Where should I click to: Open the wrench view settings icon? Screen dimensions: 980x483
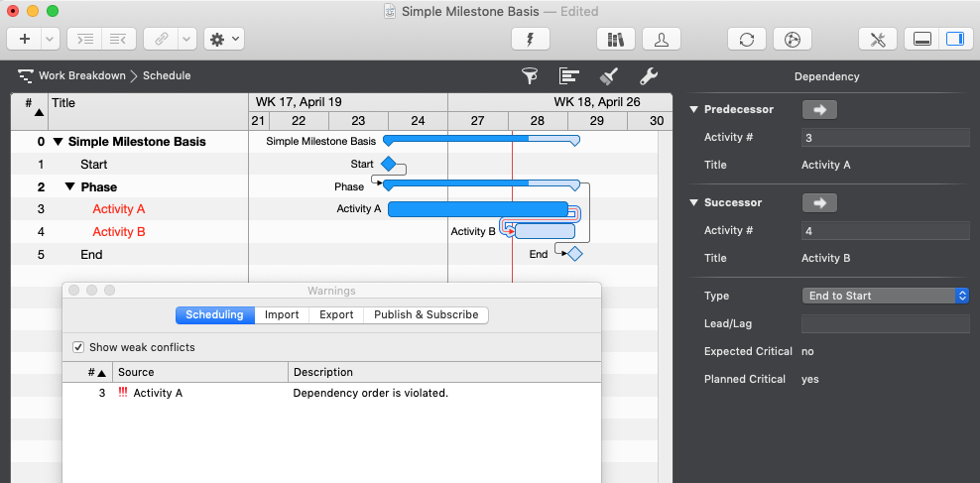coord(648,76)
